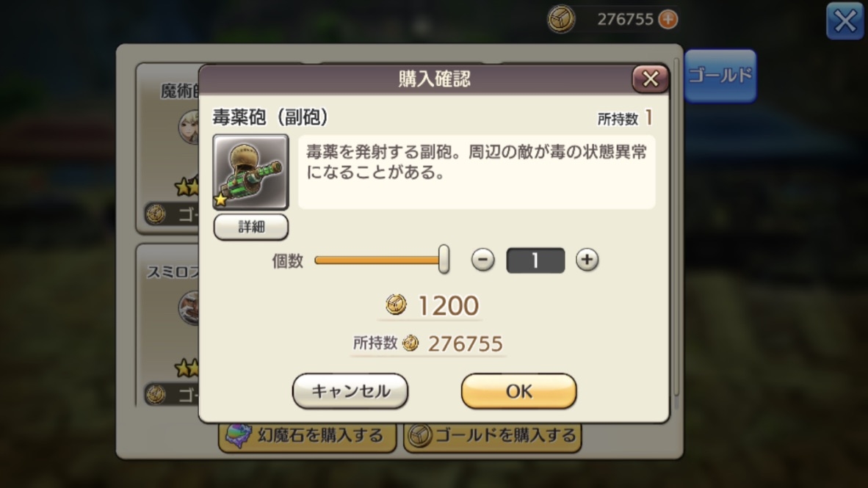Screen dimensions: 868x488
Task: Click the small coin icon beside 所持数 276755
Action: click(411, 343)
